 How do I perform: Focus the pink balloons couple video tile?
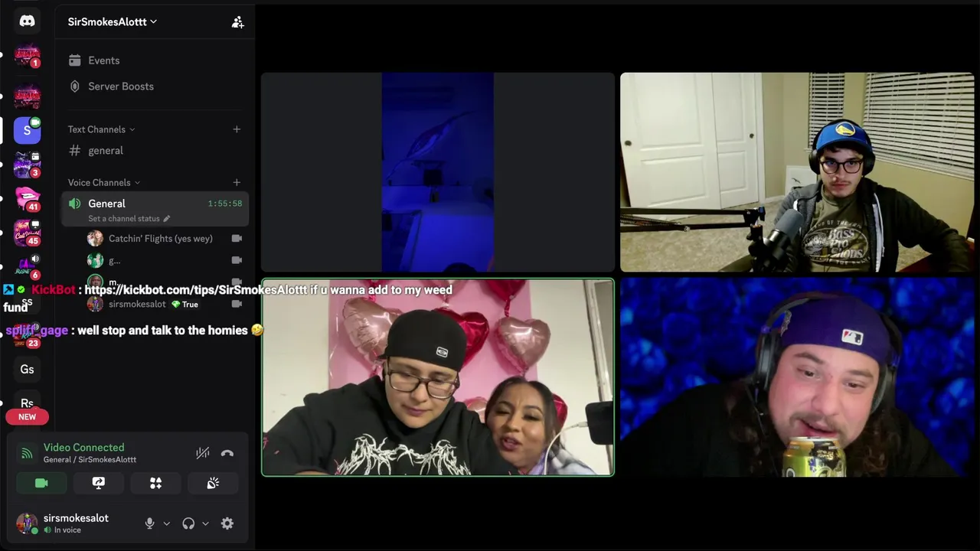437,377
